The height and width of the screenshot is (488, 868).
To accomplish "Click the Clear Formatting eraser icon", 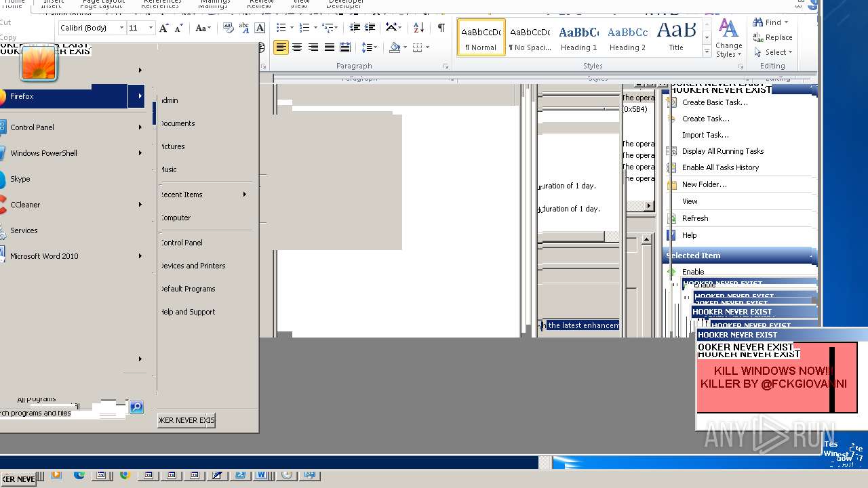I will [x=229, y=28].
